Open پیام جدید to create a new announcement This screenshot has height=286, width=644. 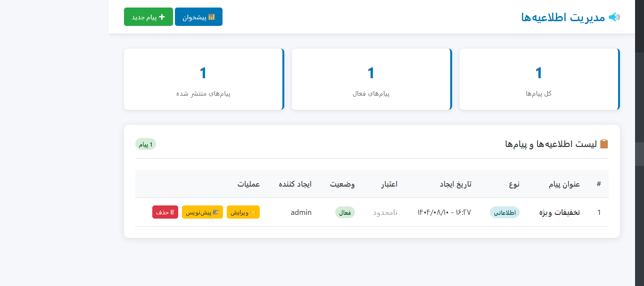149,16
